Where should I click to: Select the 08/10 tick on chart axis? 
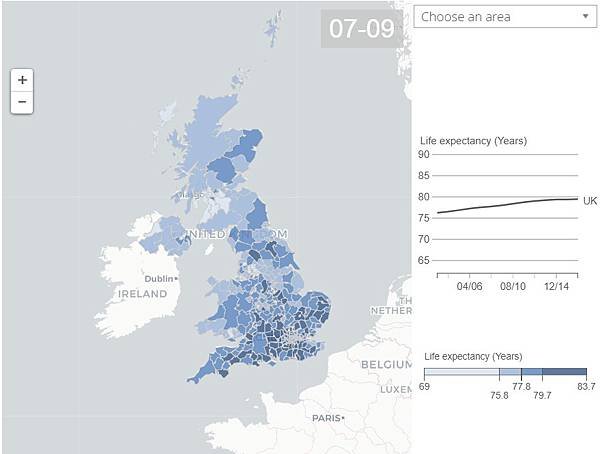[x=512, y=286]
